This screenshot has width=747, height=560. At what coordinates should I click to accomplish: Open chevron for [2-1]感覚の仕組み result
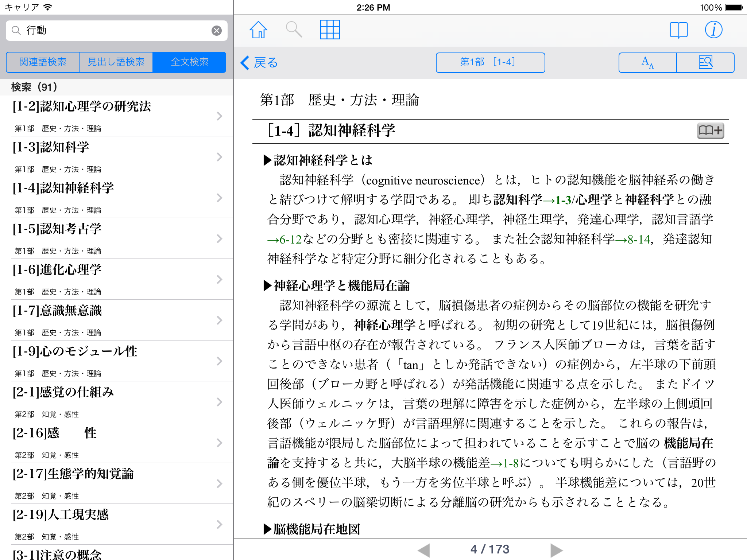coord(219,402)
